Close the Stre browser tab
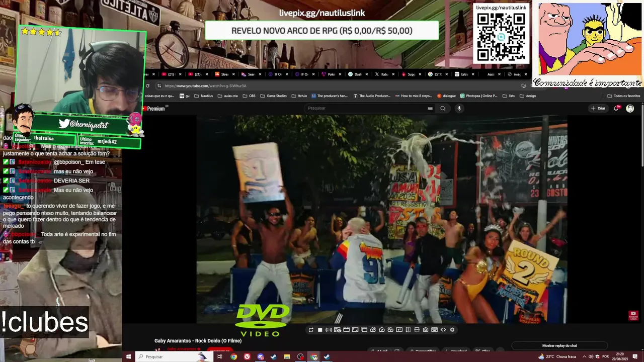This screenshot has height=362, width=644. pos(233,74)
